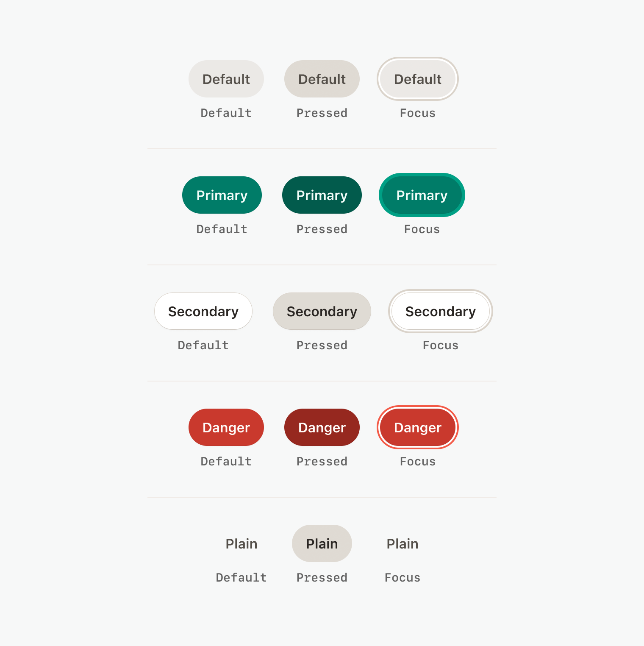Click the white Secondary button
644x646 pixels.
click(x=203, y=311)
